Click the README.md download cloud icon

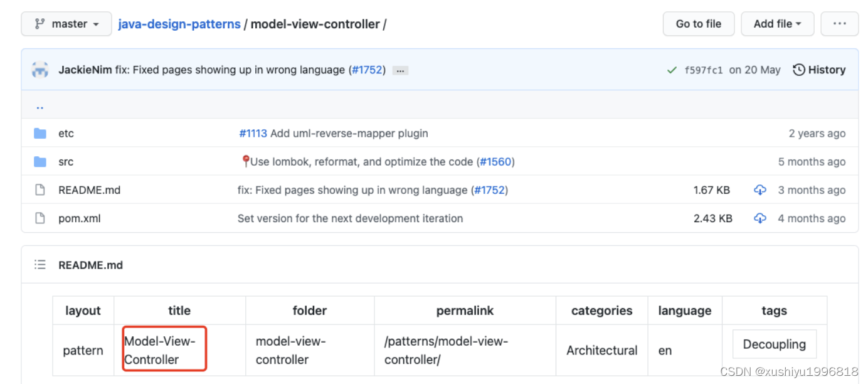click(x=760, y=190)
